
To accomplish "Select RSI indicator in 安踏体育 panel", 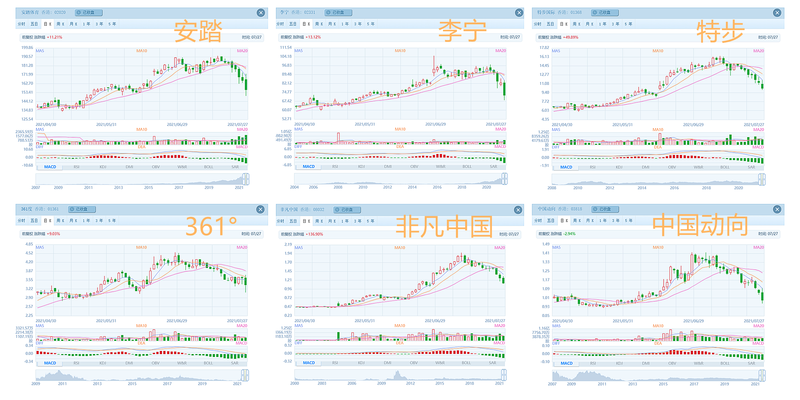I will coord(77,166).
